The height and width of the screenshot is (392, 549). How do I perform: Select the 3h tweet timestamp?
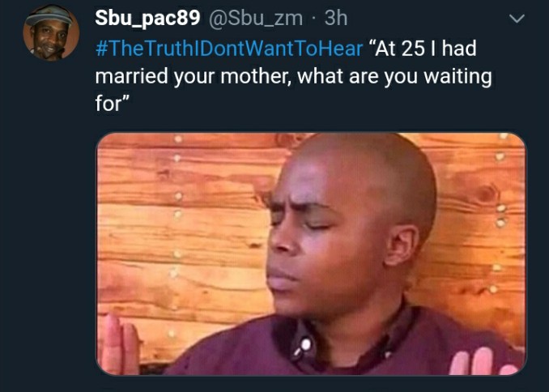coord(336,18)
